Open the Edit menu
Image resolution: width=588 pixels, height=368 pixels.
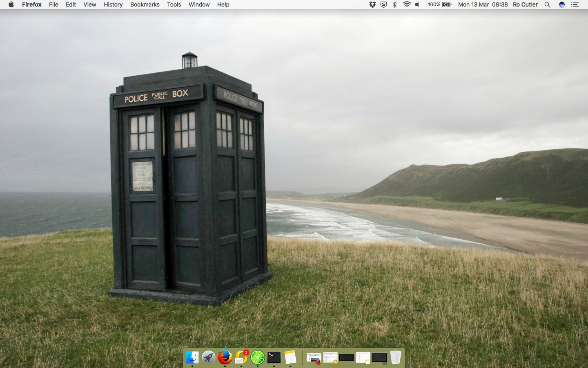click(71, 4)
